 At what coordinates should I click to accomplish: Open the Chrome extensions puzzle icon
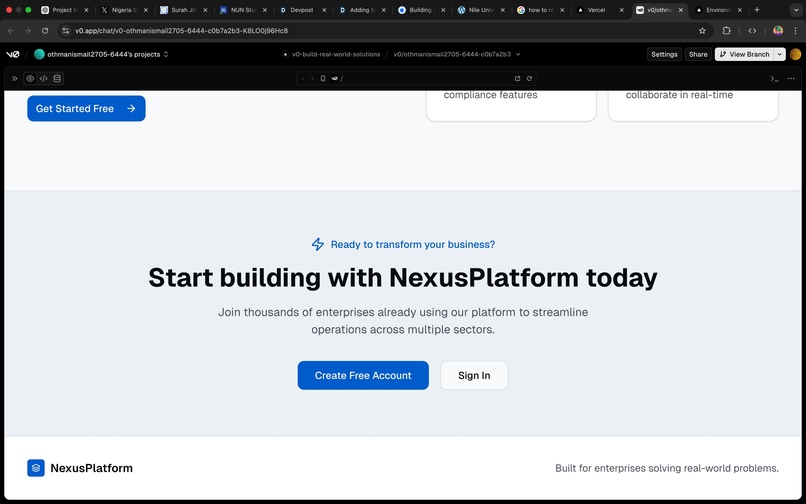pyautogui.click(x=726, y=31)
